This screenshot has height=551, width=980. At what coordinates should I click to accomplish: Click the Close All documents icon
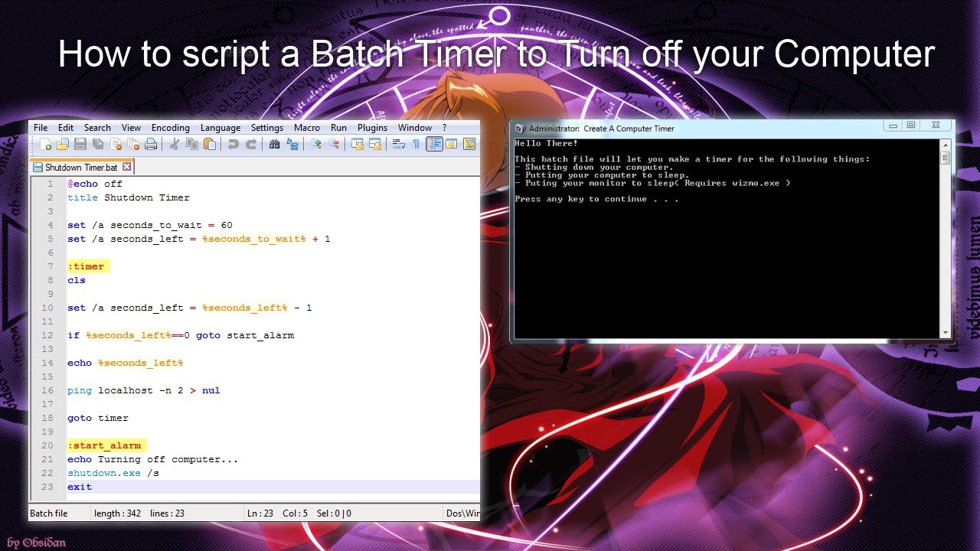[133, 144]
